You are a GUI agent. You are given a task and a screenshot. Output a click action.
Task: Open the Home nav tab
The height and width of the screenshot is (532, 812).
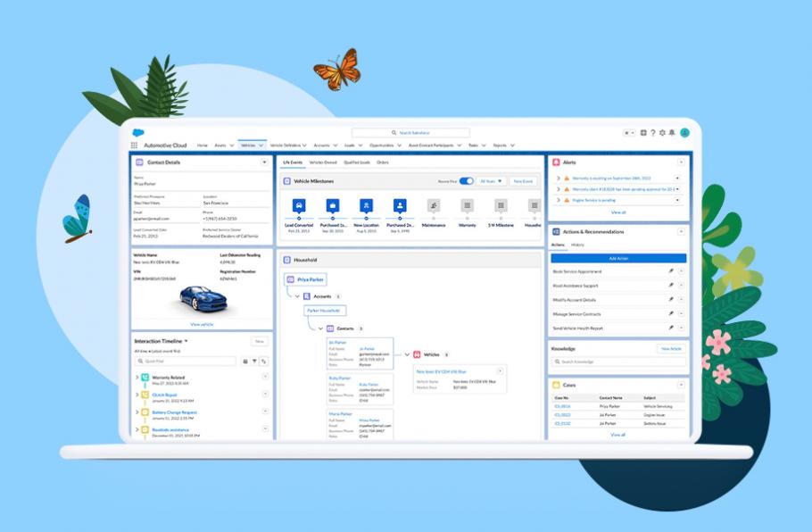[x=203, y=145]
